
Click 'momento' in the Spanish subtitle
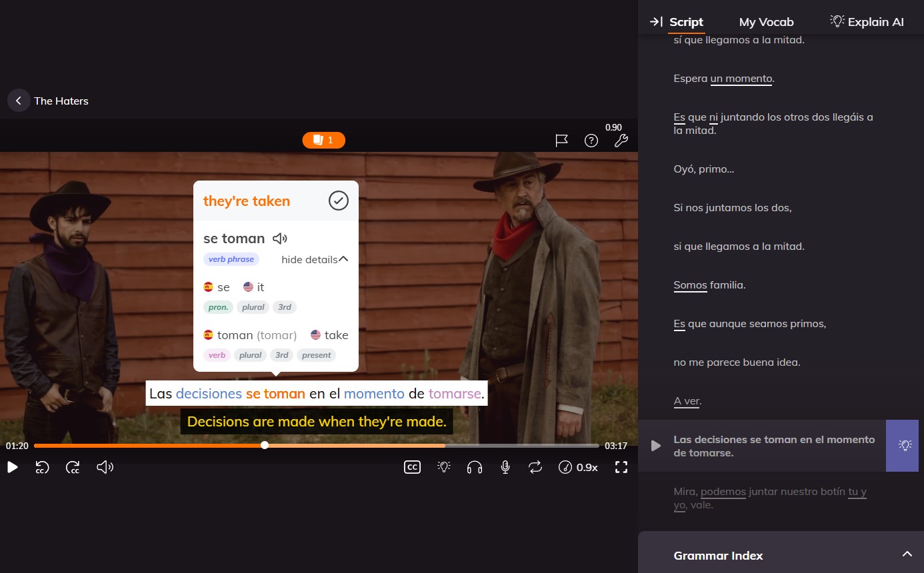374,393
